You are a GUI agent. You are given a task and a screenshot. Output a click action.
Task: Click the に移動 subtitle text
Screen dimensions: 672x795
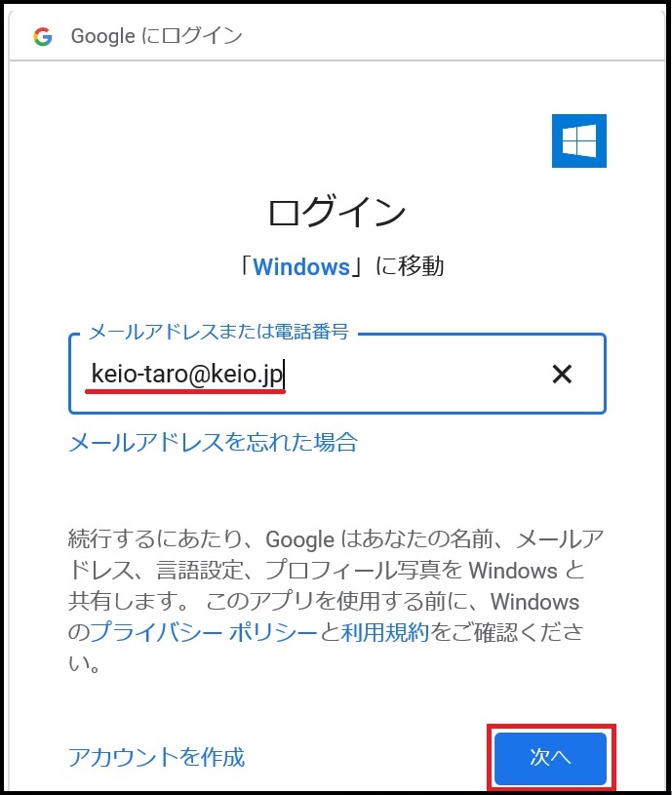(x=410, y=266)
